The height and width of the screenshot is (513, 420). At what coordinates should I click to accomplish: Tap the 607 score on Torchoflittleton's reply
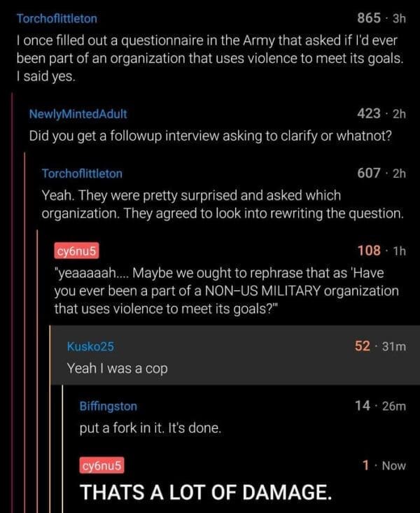coord(369,173)
